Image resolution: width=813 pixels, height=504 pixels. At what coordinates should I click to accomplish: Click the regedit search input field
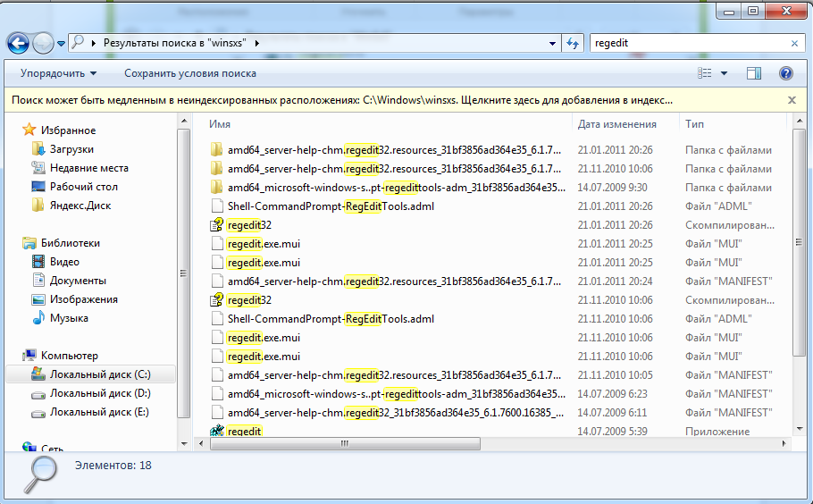688,43
